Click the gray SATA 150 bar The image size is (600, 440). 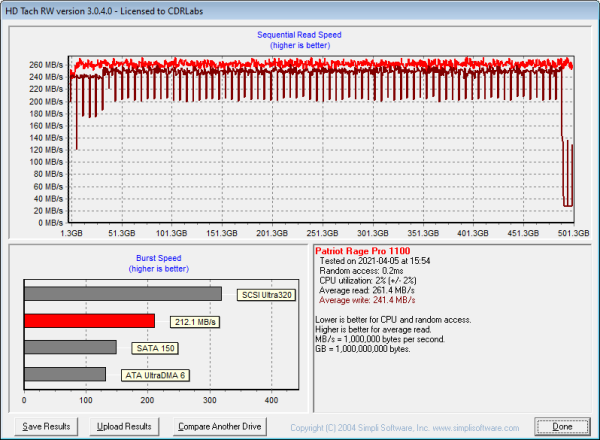coord(70,347)
